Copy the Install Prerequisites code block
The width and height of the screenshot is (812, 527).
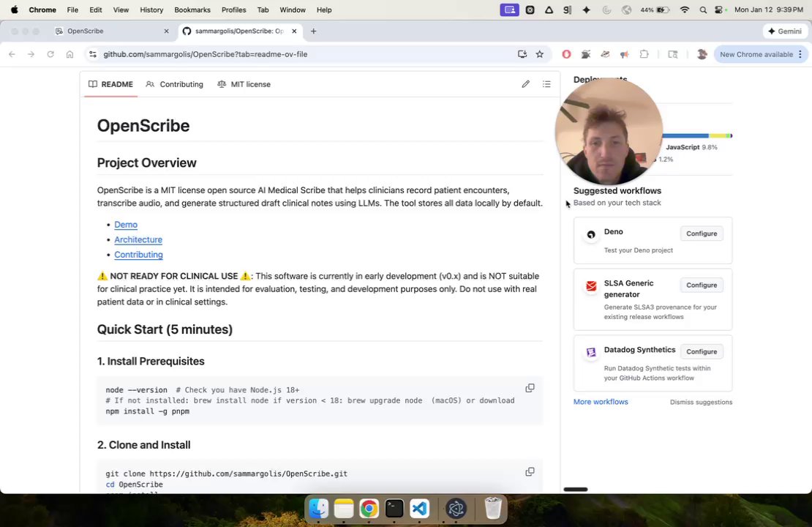pyautogui.click(x=530, y=388)
